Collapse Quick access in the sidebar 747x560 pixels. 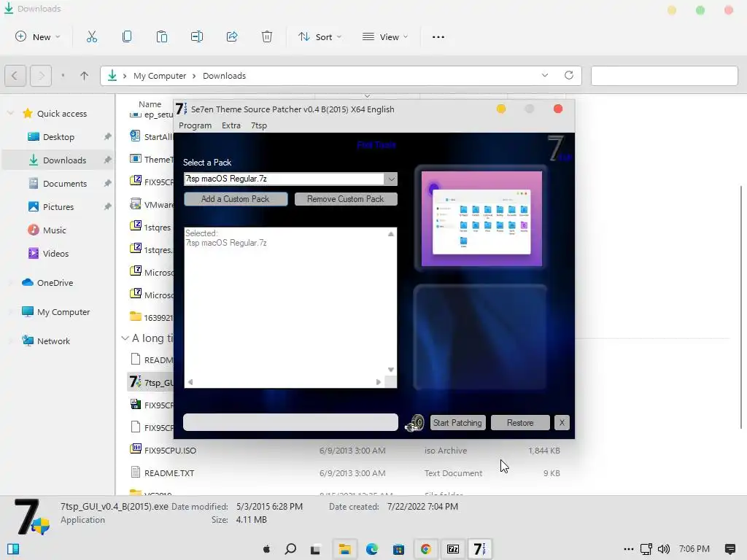(10, 113)
